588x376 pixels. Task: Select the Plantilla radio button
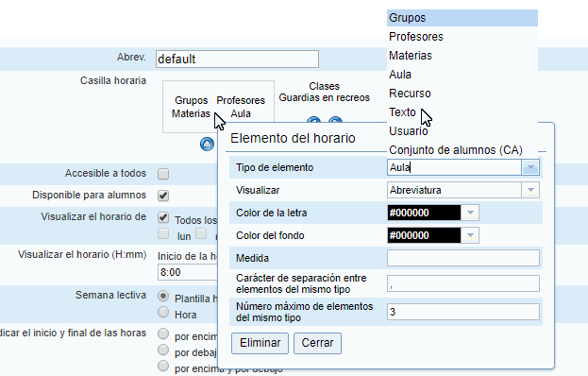click(163, 296)
